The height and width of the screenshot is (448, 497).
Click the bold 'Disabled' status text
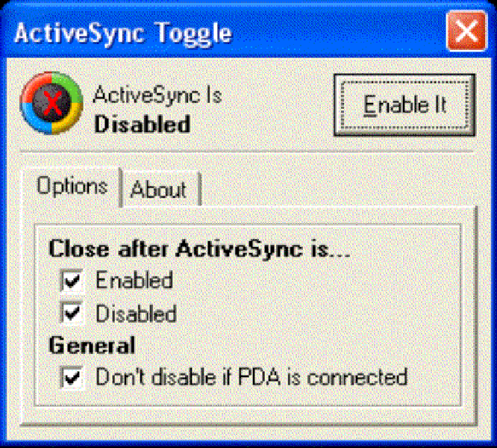[x=143, y=124]
